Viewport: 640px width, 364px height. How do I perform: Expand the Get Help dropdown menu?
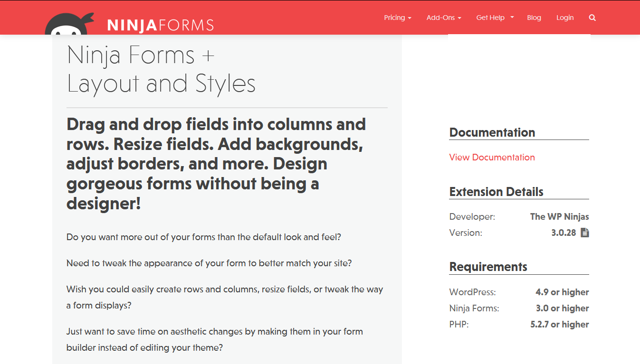tap(495, 18)
